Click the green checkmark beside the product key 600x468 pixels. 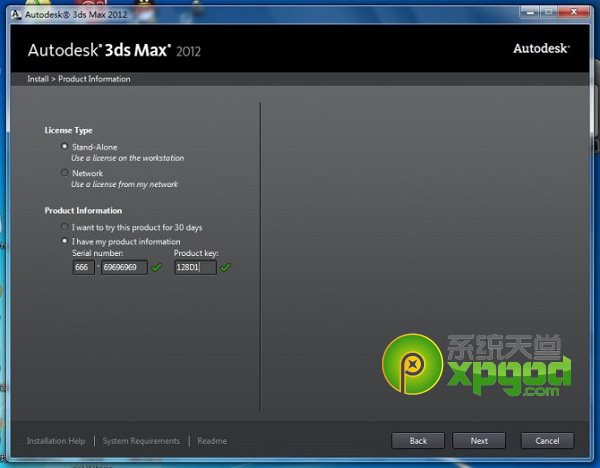[x=226, y=267]
